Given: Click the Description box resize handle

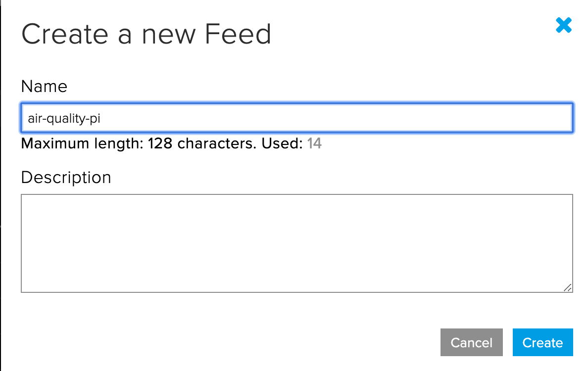Looking at the screenshot, I should click(x=567, y=287).
